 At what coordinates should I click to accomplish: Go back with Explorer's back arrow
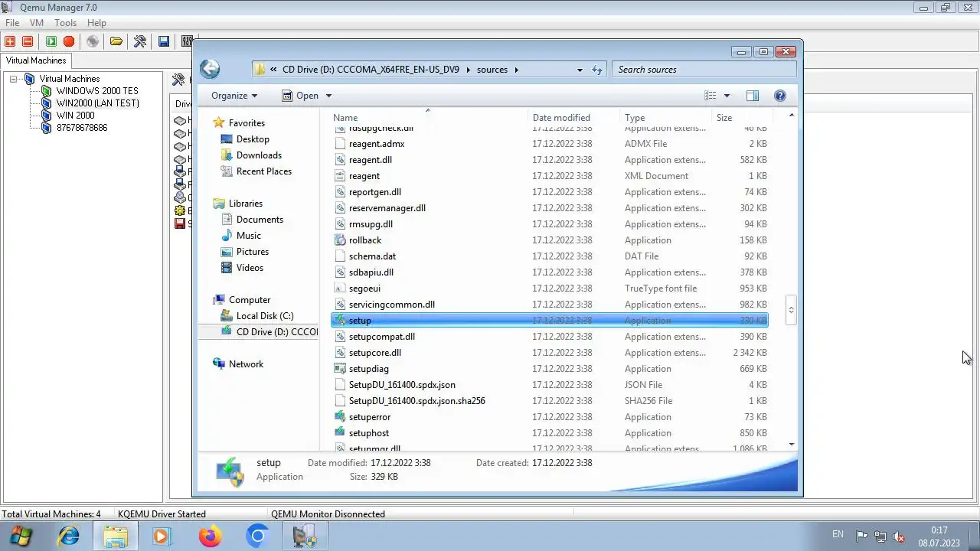click(210, 69)
